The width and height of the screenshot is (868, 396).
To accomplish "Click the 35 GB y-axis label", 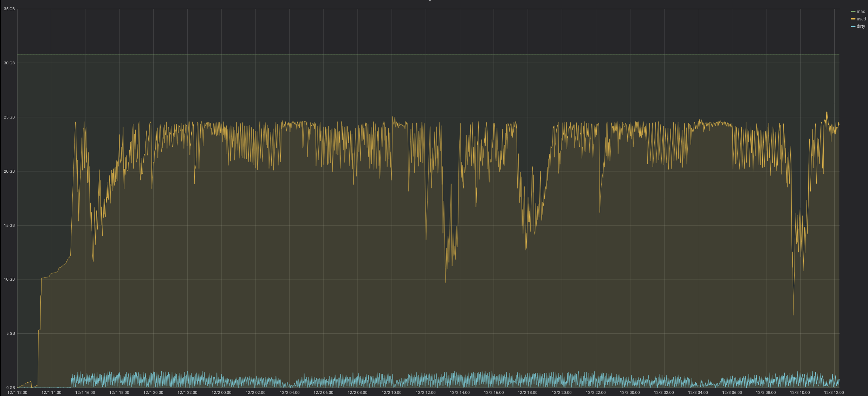I will pyautogui.click(x=9, y=9).
